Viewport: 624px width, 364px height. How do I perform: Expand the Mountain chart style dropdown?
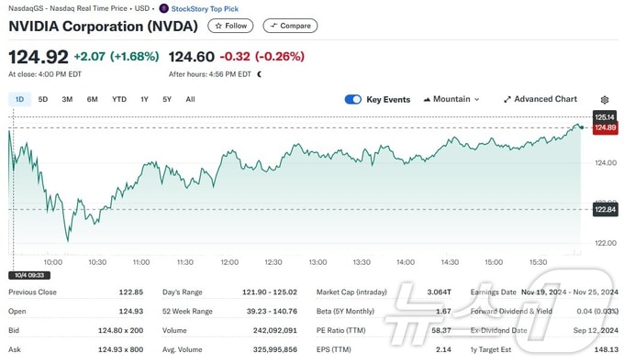click(x=451, y=99)
